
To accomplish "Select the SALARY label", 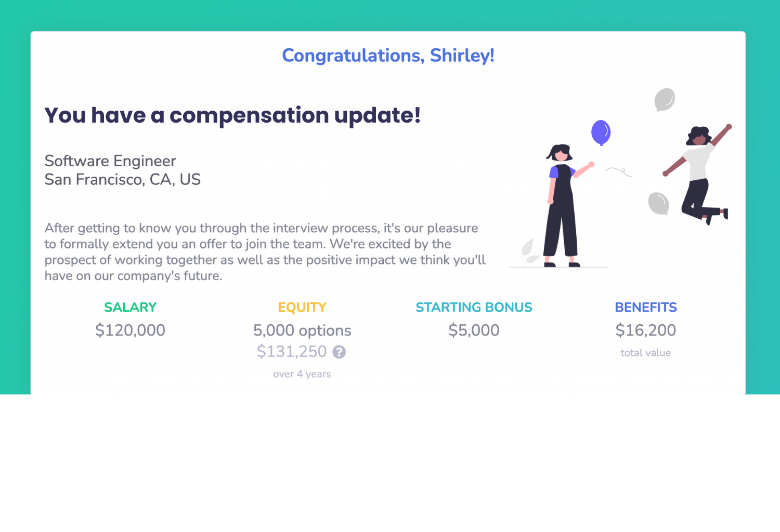I will tap(130, 308).
